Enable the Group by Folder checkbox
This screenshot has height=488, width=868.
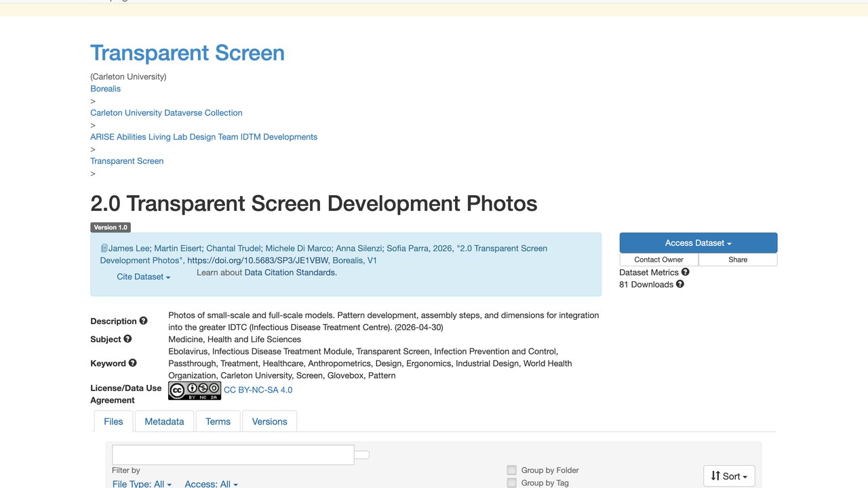[512, 470]
